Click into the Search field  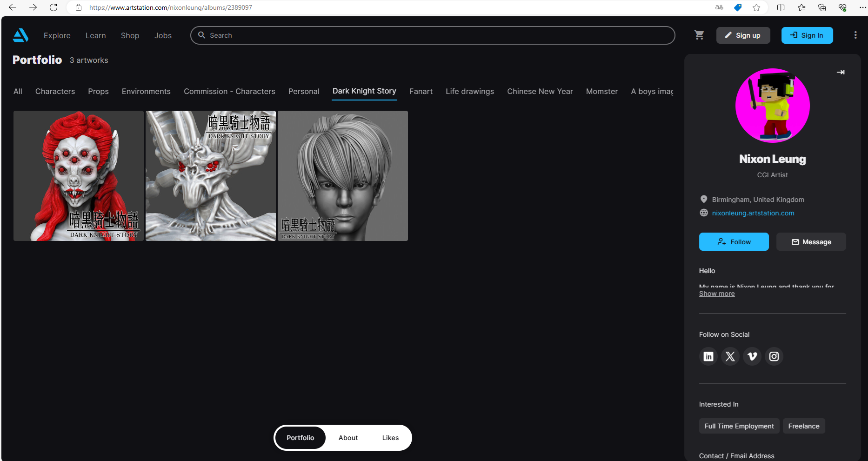[x=433, y=35]
